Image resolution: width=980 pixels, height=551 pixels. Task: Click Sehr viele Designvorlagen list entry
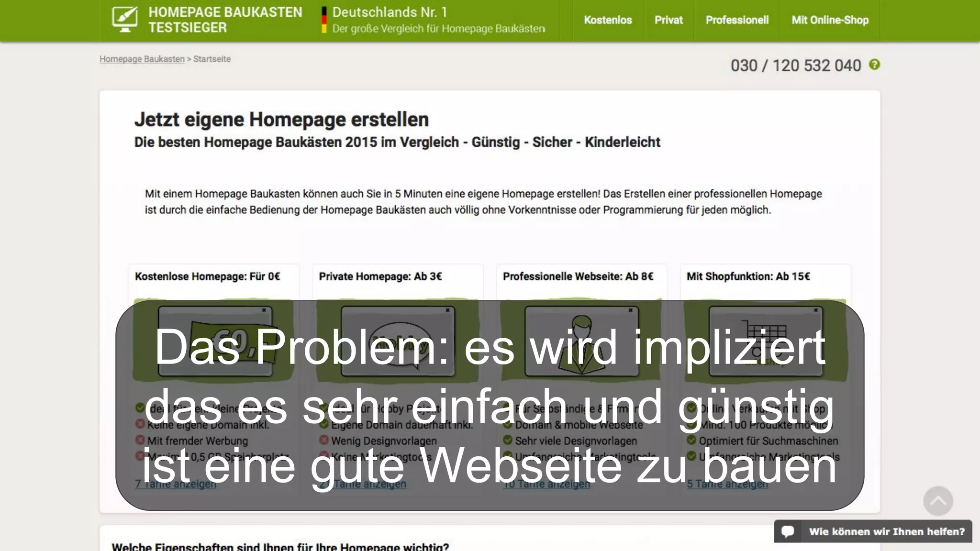[x=576, y=441]
